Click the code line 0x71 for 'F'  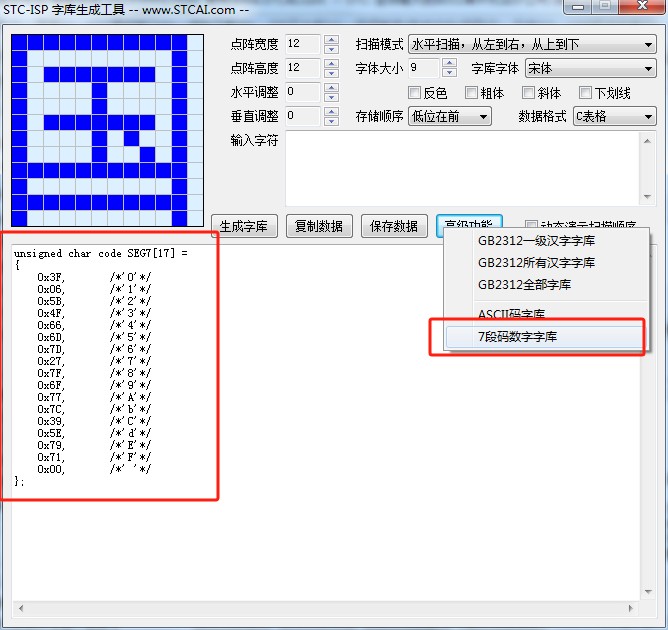[94, 457]
